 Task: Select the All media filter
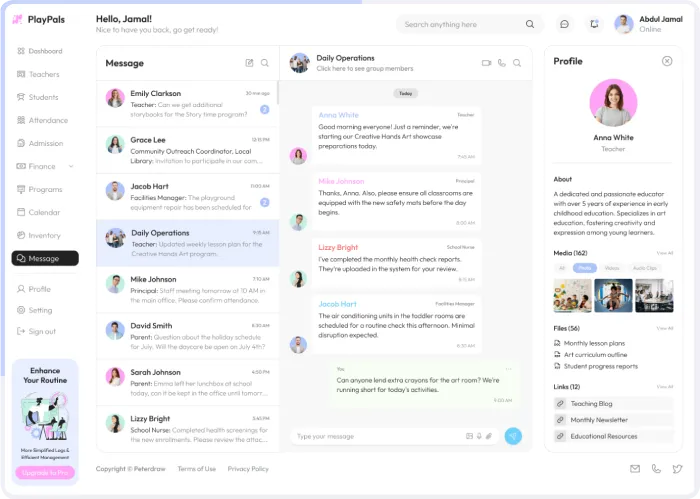[561, 268]
